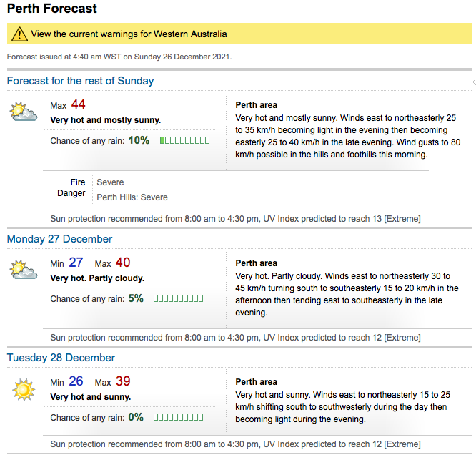Open Forecast for the rest of Sunday

[x=80, y=81]
